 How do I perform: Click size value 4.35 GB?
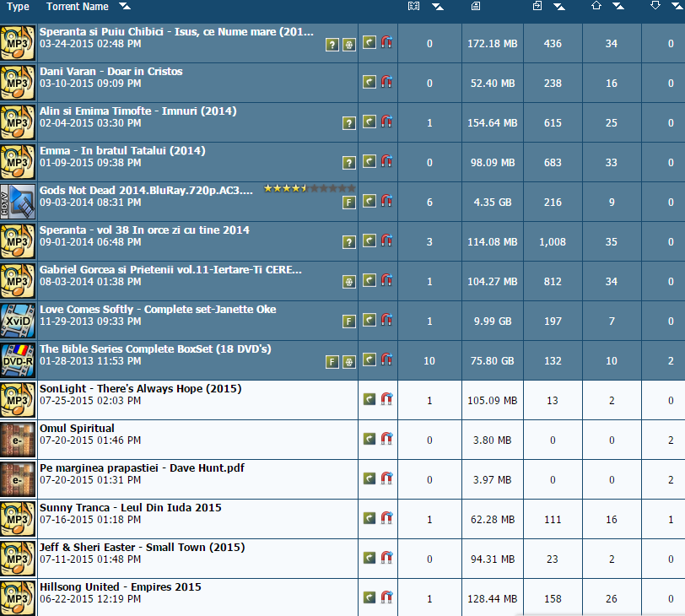[x=493, y=203]
